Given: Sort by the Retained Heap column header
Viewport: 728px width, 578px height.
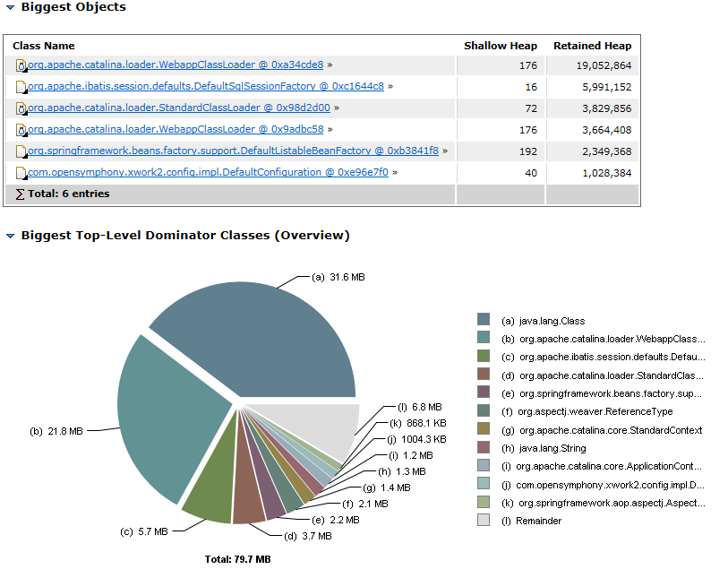Looking at the screenshot, I should tap(592, 46).
